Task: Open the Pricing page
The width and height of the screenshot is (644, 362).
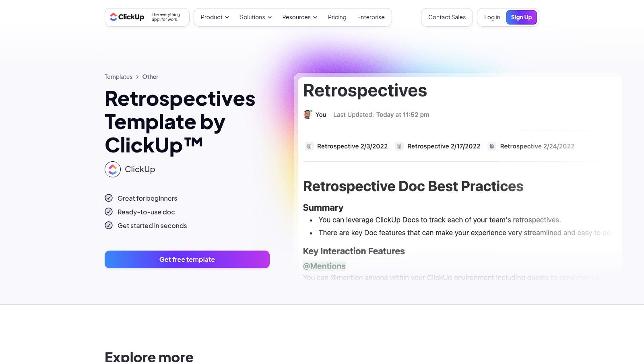Action: [x=337, y=17]
